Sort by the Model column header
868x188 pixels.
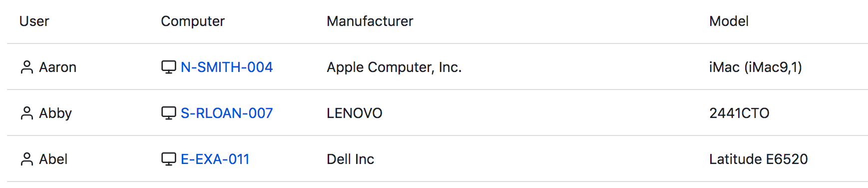pyautogui.click(x=729, y=21)
